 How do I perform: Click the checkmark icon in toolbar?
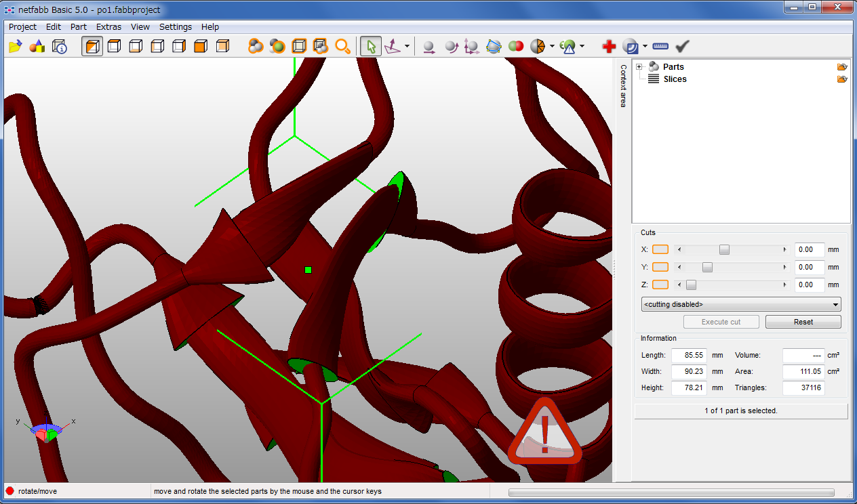tap(683, 46)
